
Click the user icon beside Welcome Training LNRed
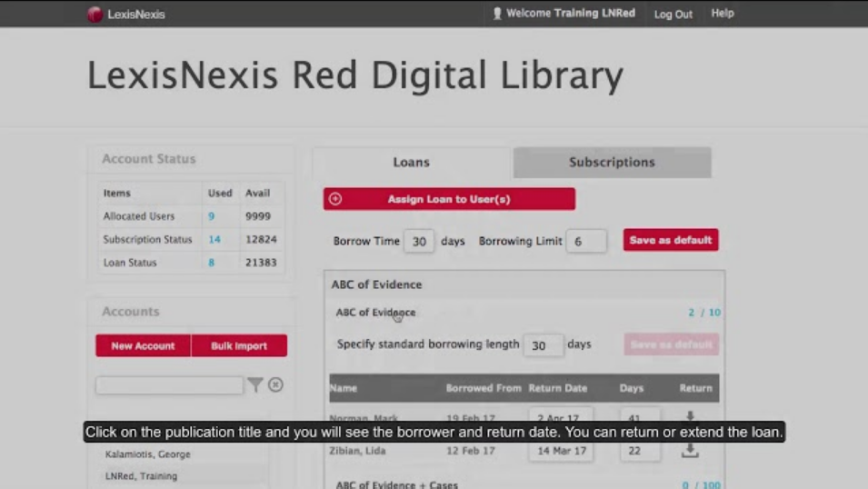click(x=497, y=14)
